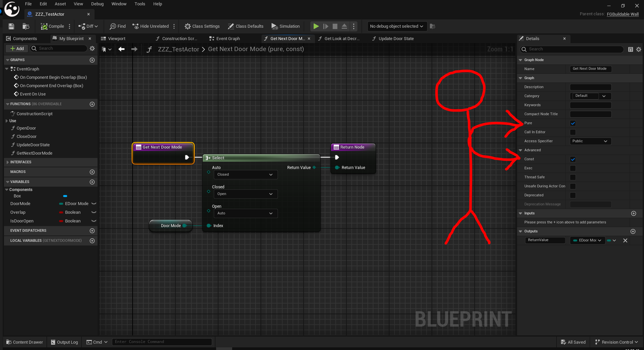
Task: Open the play mode options menu
Action: click(354, 26)
